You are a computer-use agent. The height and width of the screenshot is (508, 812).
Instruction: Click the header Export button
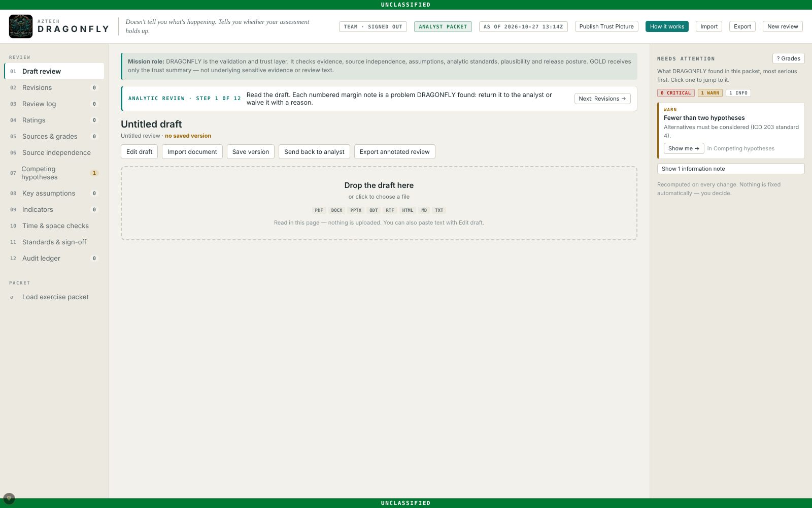pos(742,26)
